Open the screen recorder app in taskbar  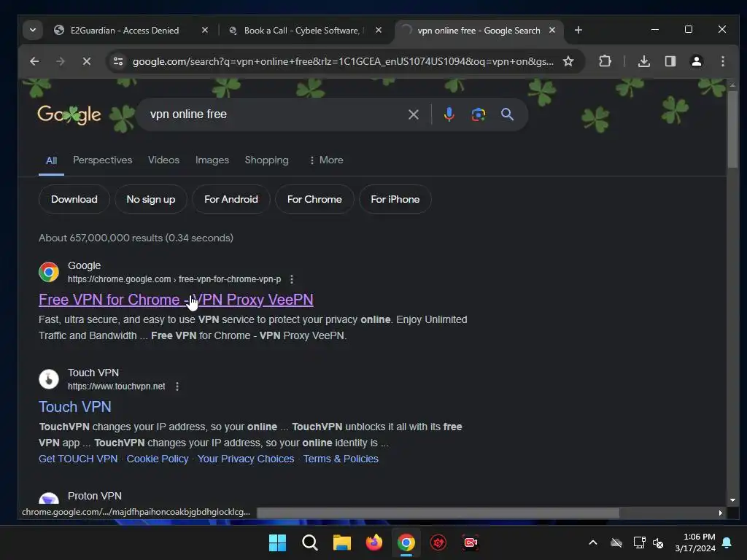[x=471, y=542]
